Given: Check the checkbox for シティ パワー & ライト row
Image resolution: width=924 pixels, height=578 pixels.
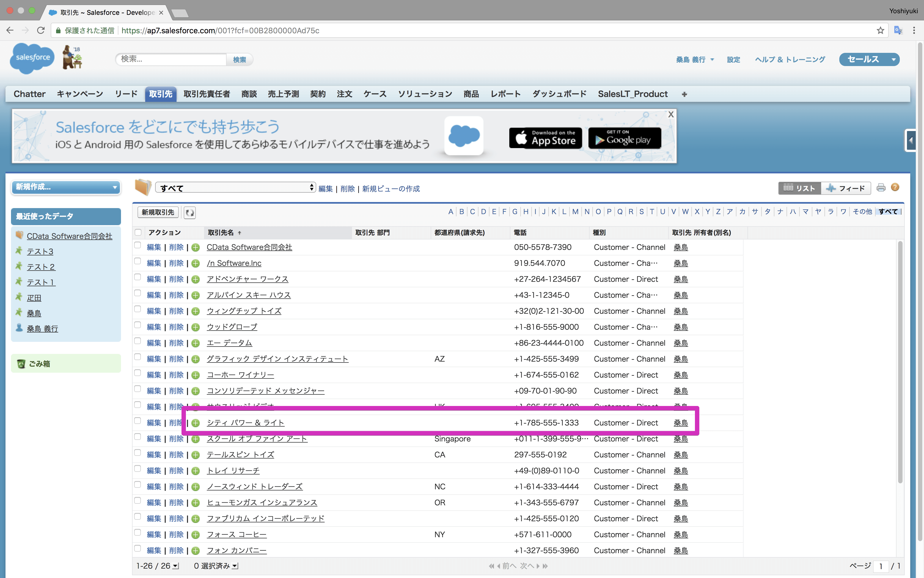Looking at the screenshot, I should coord(137,421).
